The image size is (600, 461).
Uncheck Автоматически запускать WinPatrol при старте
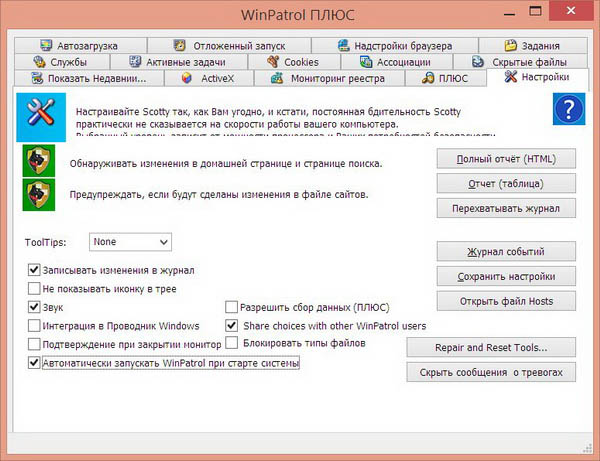(34, 363)
